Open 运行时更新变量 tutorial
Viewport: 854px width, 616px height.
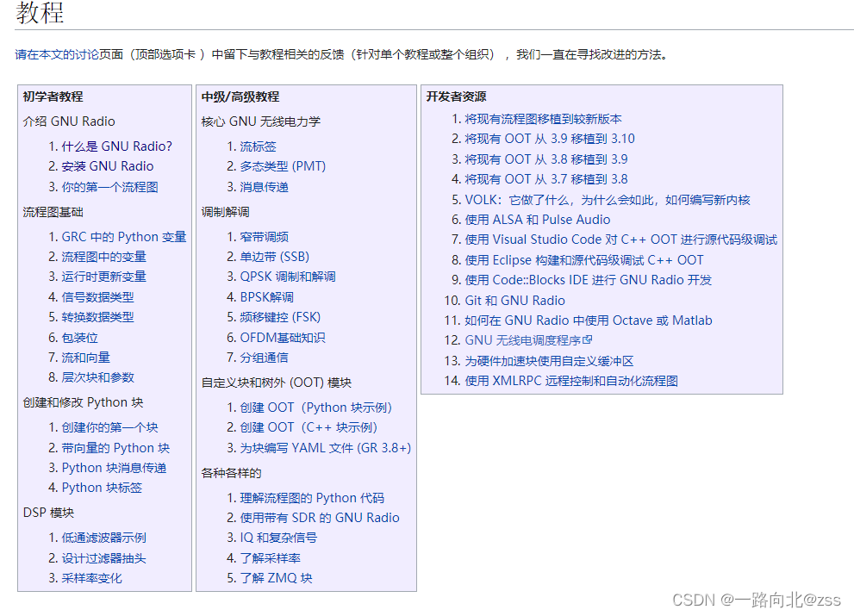tap(103, 277)
